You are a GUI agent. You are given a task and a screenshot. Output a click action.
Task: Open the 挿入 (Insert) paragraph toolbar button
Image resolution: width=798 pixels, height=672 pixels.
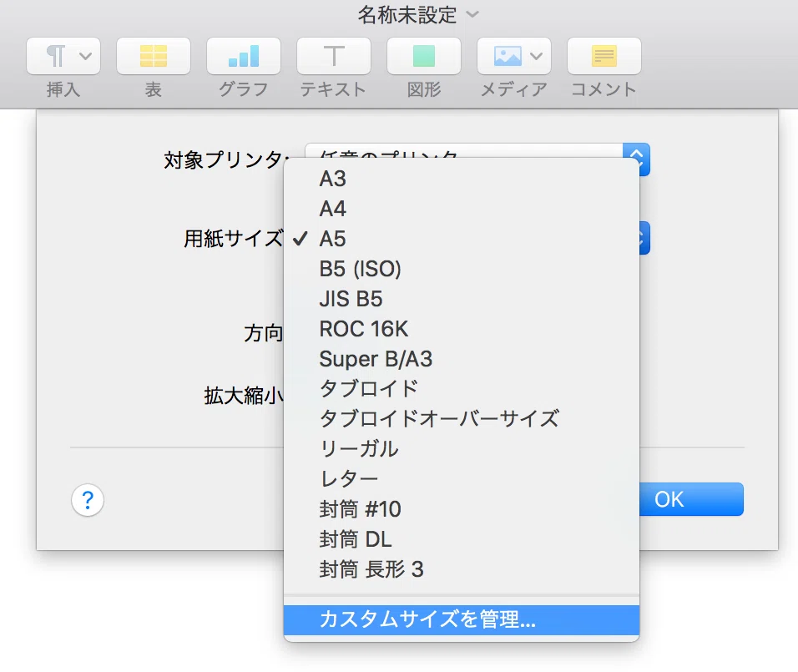(63, 56)
